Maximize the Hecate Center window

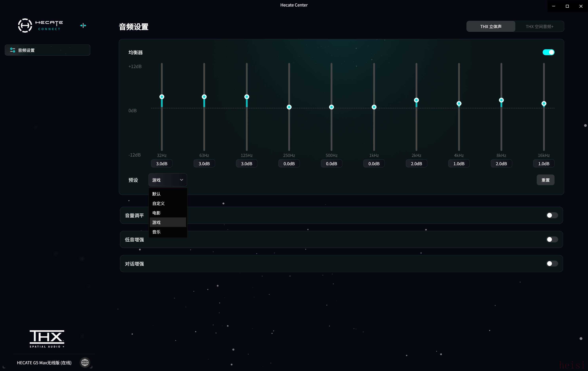(567, 6)
